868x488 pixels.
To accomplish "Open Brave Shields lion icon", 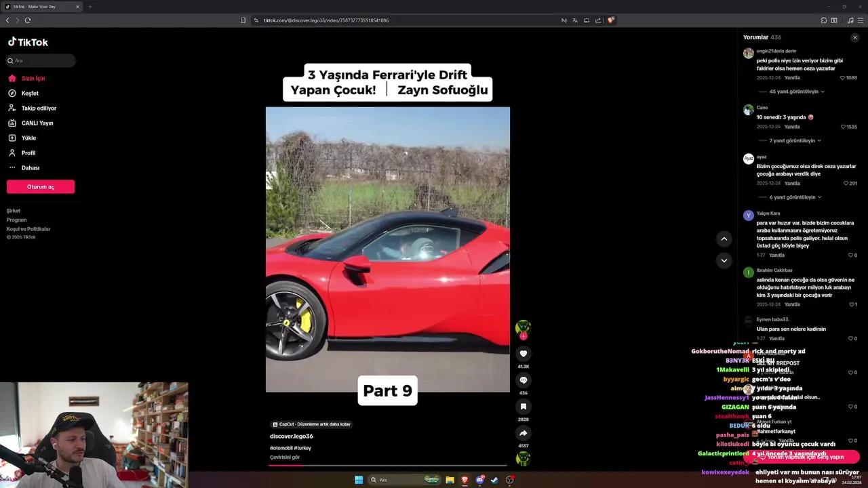I will point(611,20).
